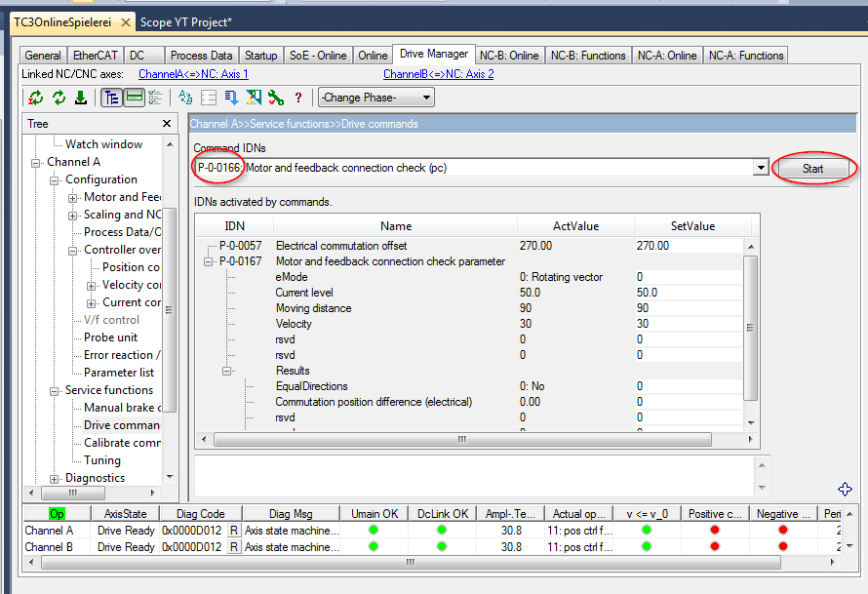The height and width of the screenshot is (594, 868).
Task: Click the red question mark help icon
Action: click(x=298, y=98)
